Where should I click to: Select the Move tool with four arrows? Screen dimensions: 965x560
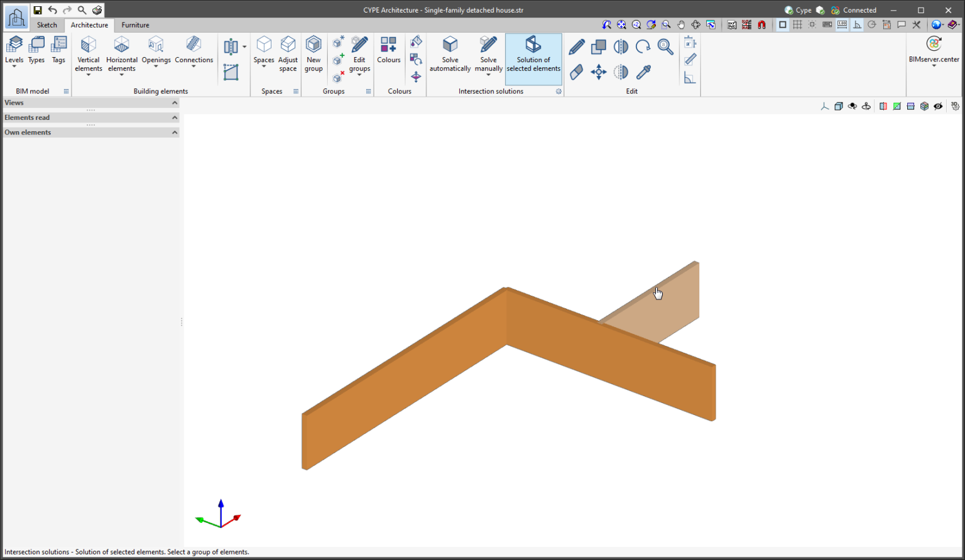coord(598,72)
